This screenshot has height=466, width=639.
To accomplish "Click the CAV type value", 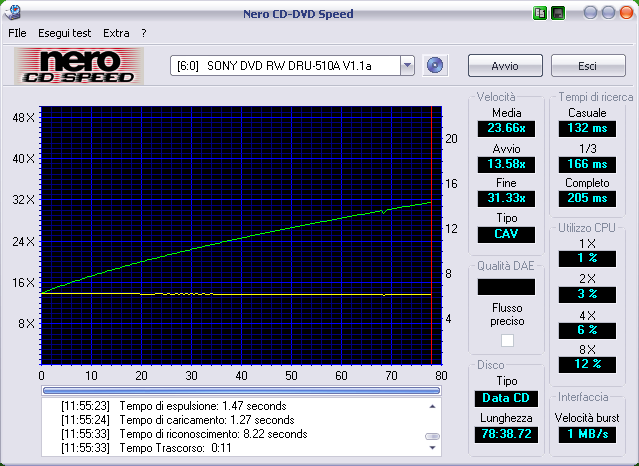I will [506, 234].
